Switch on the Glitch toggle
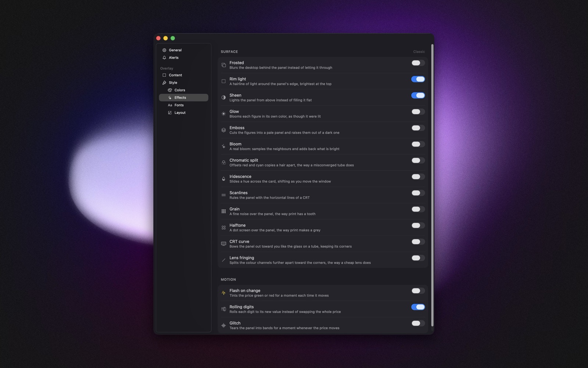Viewport: 588px width, 368px height. coord(418,323)
